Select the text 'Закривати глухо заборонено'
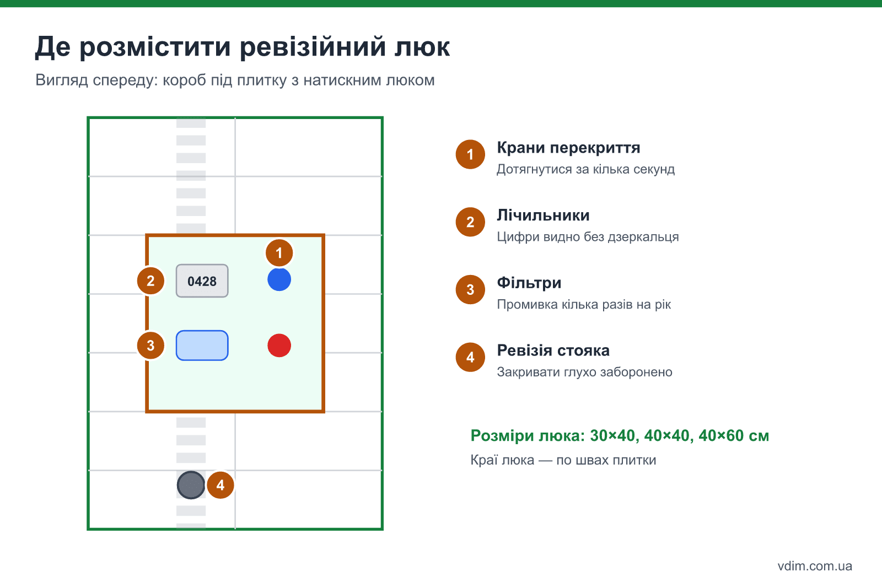The image size is (882, 588). coord(584,373)
